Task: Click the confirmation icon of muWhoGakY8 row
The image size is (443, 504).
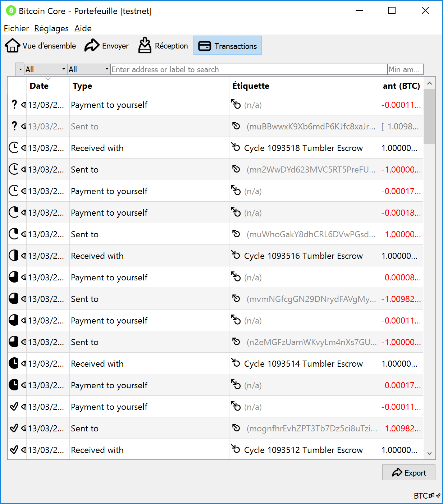Action: [x=13, y=234]
